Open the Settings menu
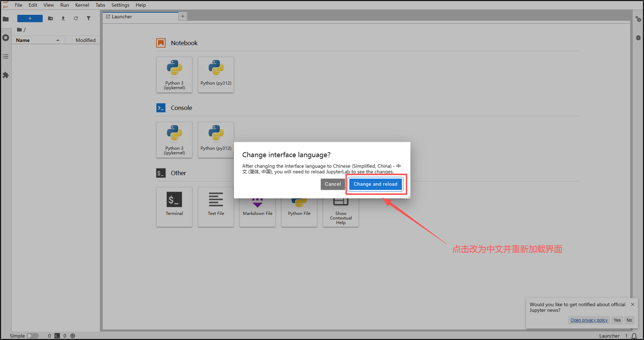The height and width of the screenshot is (340, 644). [120, 5]
